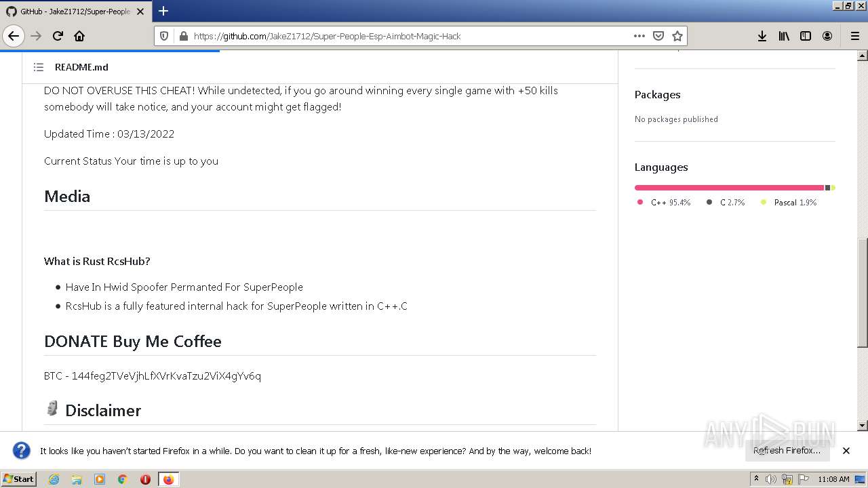Open the Action Center flag icon

click(804, 479)
